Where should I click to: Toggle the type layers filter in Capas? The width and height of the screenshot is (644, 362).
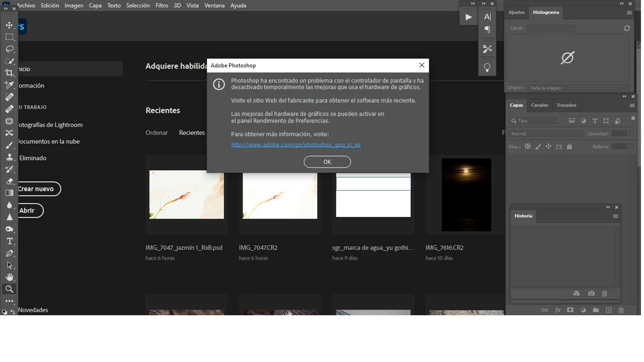[x=595, y=121]
